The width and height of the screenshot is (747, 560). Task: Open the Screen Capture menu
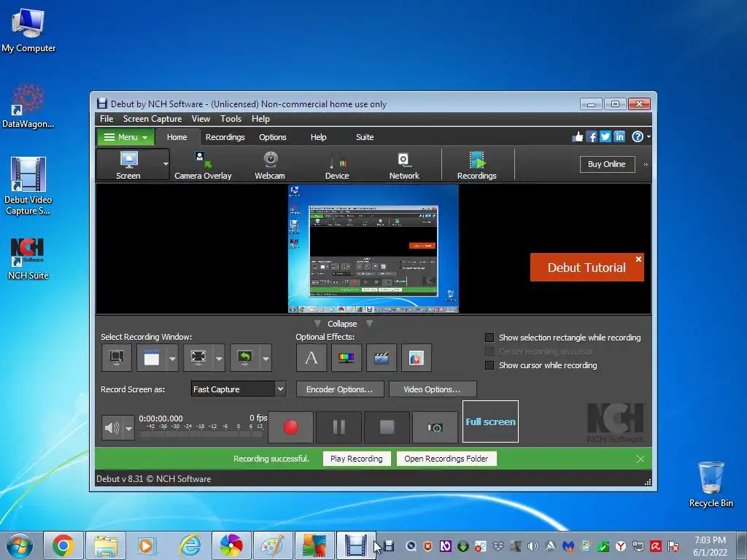tap(152, 119)
